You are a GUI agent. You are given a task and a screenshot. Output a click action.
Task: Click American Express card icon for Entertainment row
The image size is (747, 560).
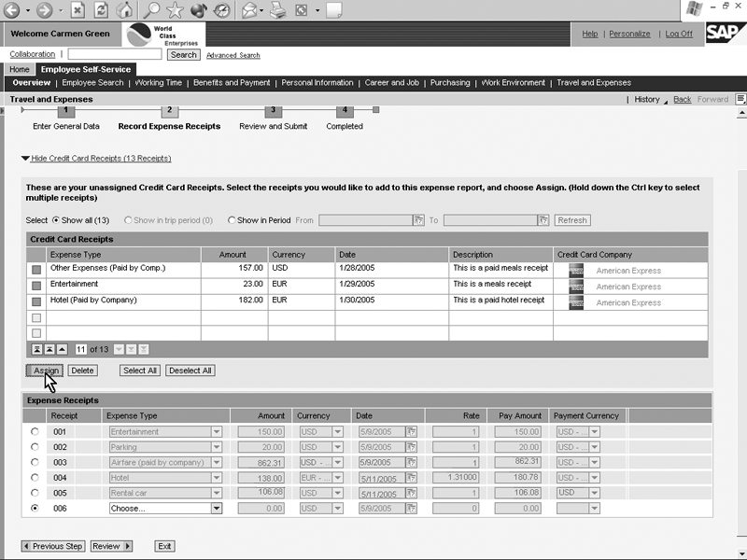click(576, 287)
